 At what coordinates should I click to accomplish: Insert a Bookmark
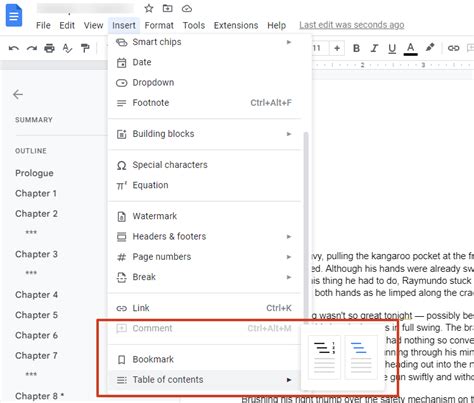point(204,359)
